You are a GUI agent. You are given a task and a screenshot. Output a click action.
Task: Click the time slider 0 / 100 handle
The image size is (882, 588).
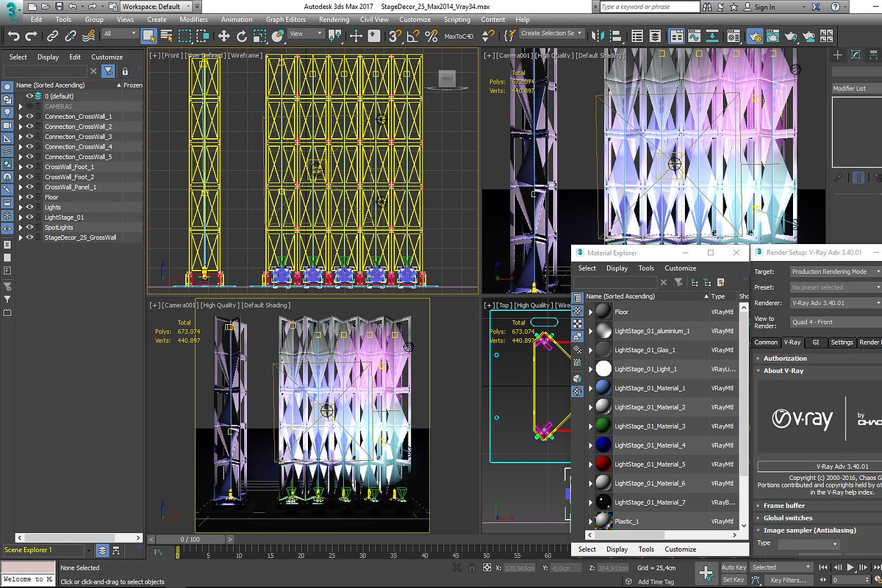(x=190, y=539)
